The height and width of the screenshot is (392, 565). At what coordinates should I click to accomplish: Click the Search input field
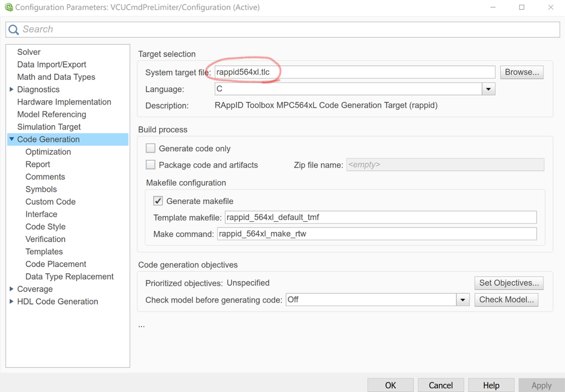click(x=283, y=29)
